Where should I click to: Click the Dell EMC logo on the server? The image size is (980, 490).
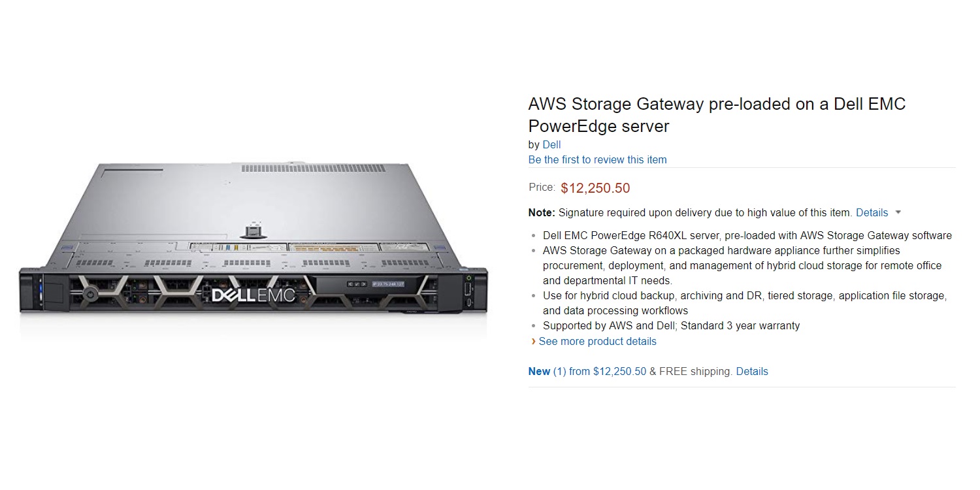pyautogui.click(x=253, y=295)
